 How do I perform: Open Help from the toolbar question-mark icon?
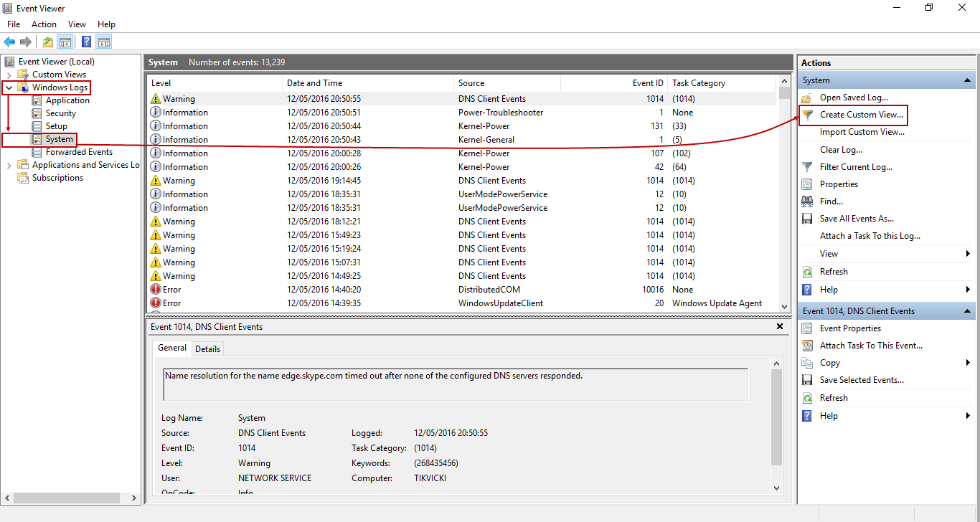click(x=87, y=42)
